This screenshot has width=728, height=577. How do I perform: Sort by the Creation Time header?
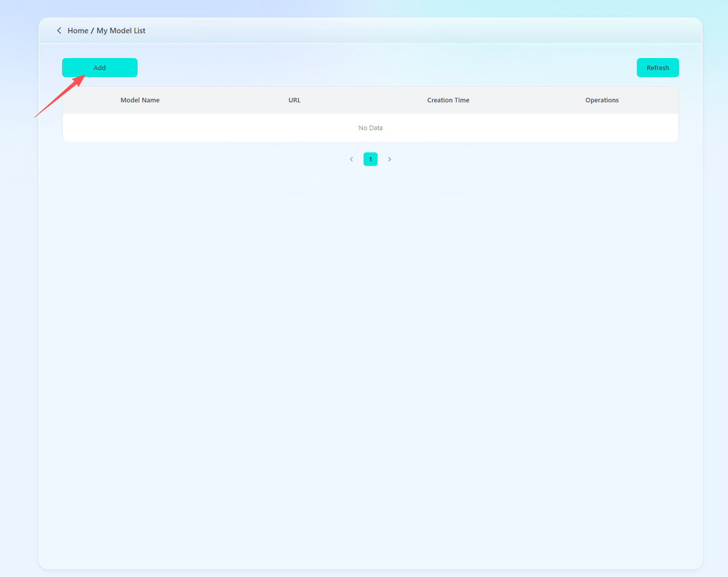(448, 100)
